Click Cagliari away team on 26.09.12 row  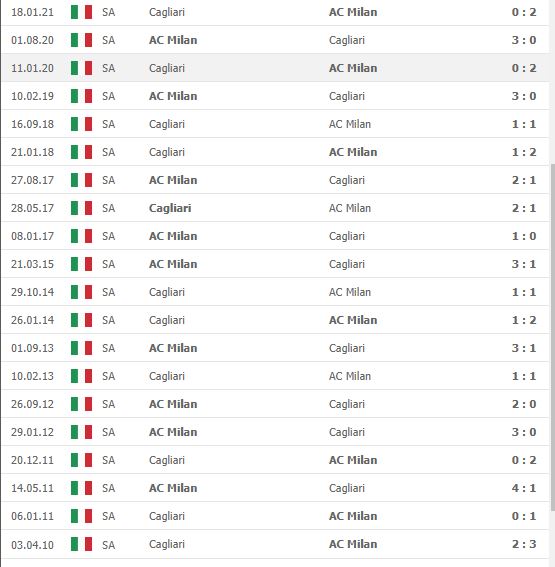347,404
